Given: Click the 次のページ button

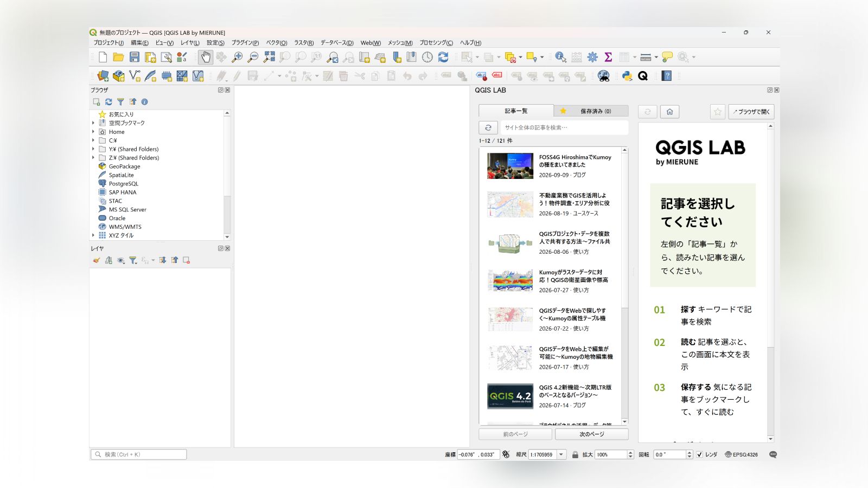Looking at the screenshot, I should pos(592,434).
